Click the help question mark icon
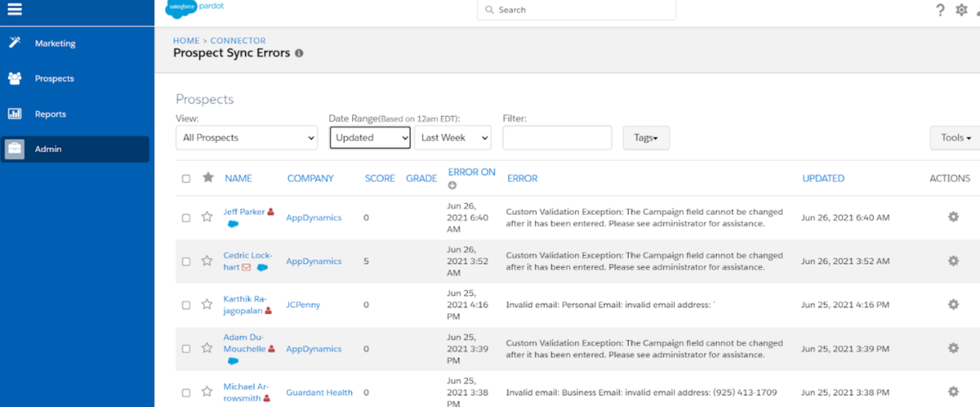The width and height of the screenshot is (980, 407). (x=940, y=11)
